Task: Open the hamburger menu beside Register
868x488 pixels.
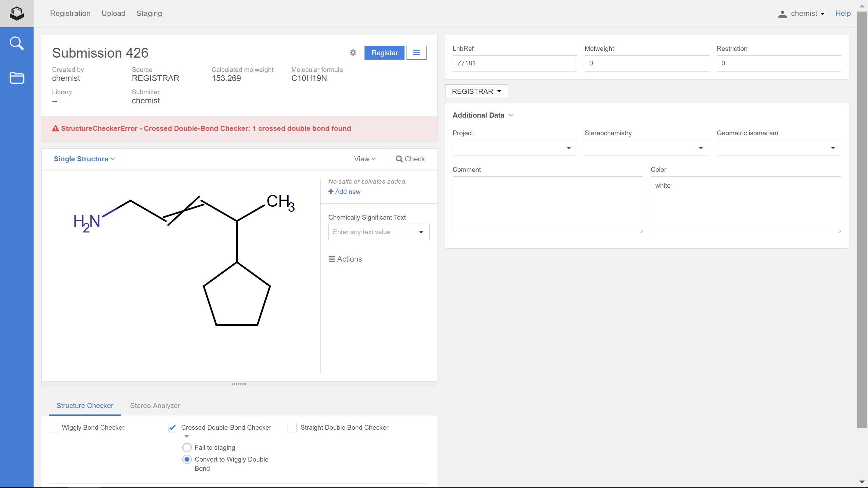Action: coord(416,53)
